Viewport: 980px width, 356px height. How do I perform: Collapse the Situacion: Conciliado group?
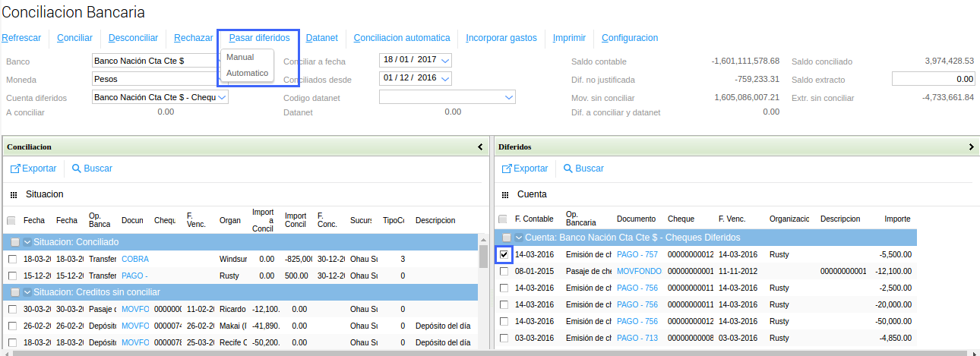pos(27,242)
